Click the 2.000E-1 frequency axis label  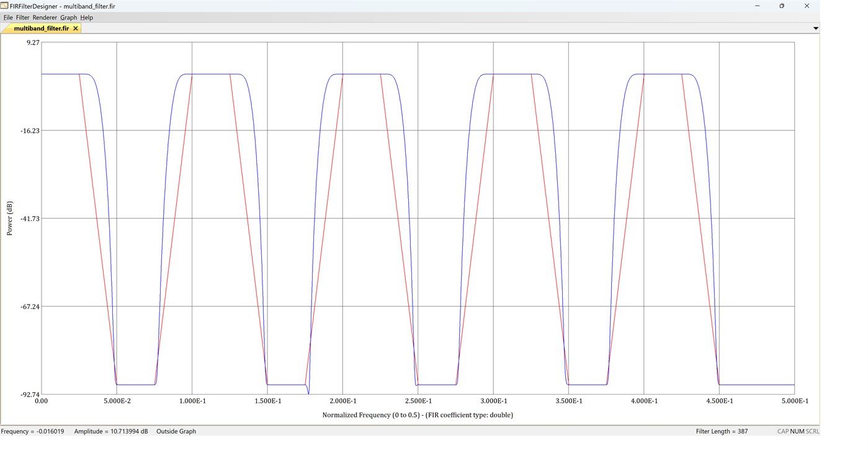point(342,401)
